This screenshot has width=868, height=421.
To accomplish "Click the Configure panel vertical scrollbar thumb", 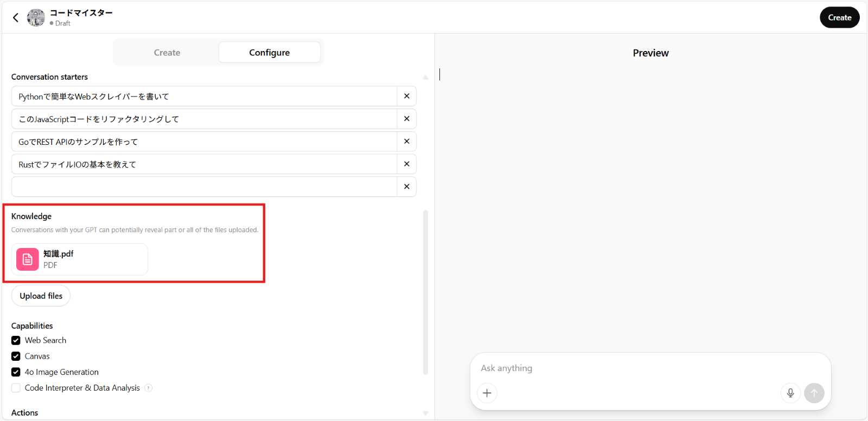I will click(425, 292).
